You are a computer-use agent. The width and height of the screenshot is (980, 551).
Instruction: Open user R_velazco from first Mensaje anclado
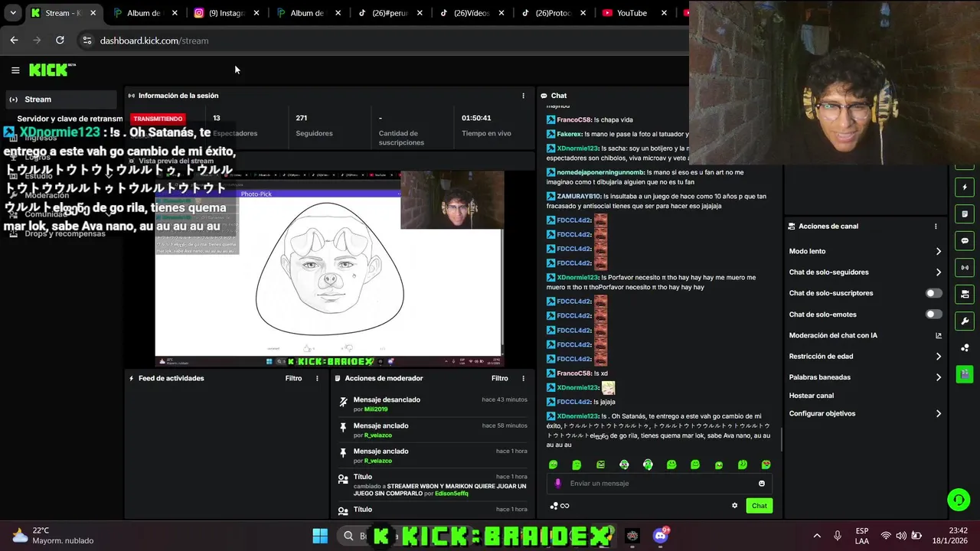[377, 435]
